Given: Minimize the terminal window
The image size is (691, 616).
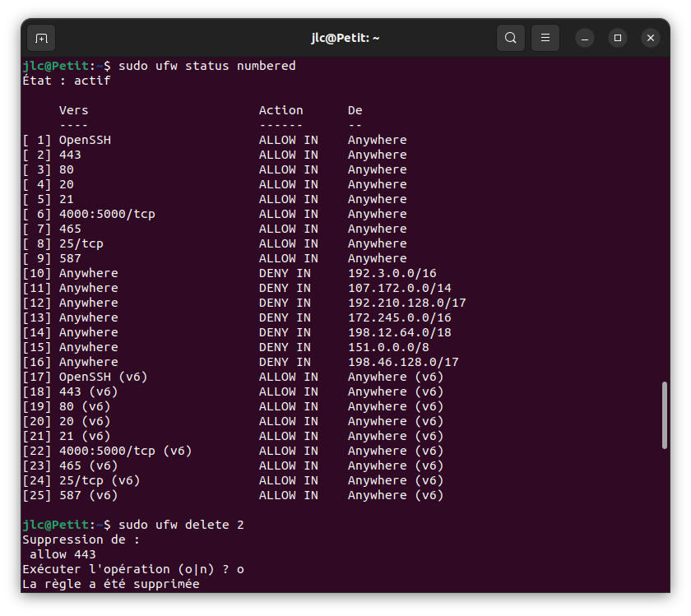Looking at the screenshot, I should coord(585,38).
